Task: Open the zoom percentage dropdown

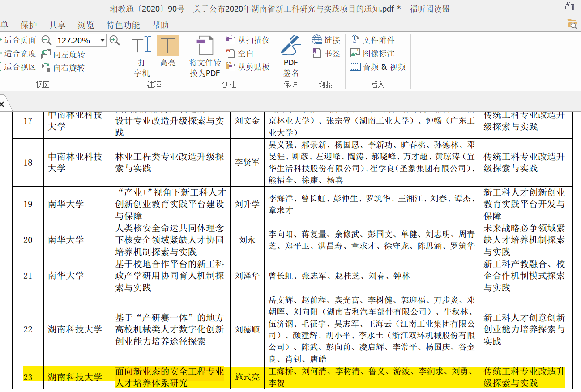Action: pyautogui.click(x=102, y=40)
